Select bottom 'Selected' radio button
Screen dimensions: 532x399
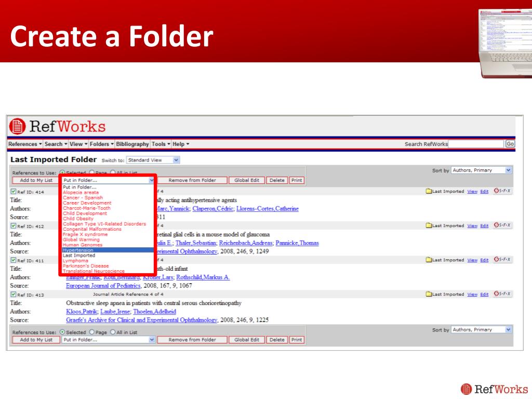pos(62,332)
